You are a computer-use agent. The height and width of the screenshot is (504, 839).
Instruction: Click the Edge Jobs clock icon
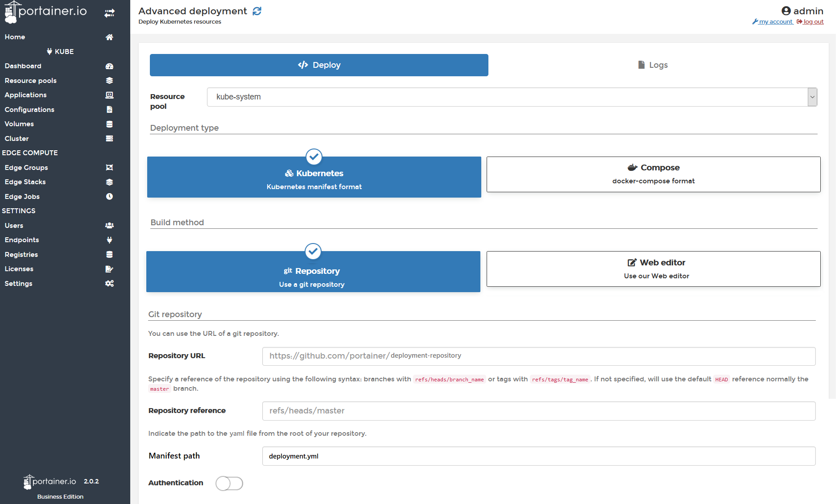109,197
